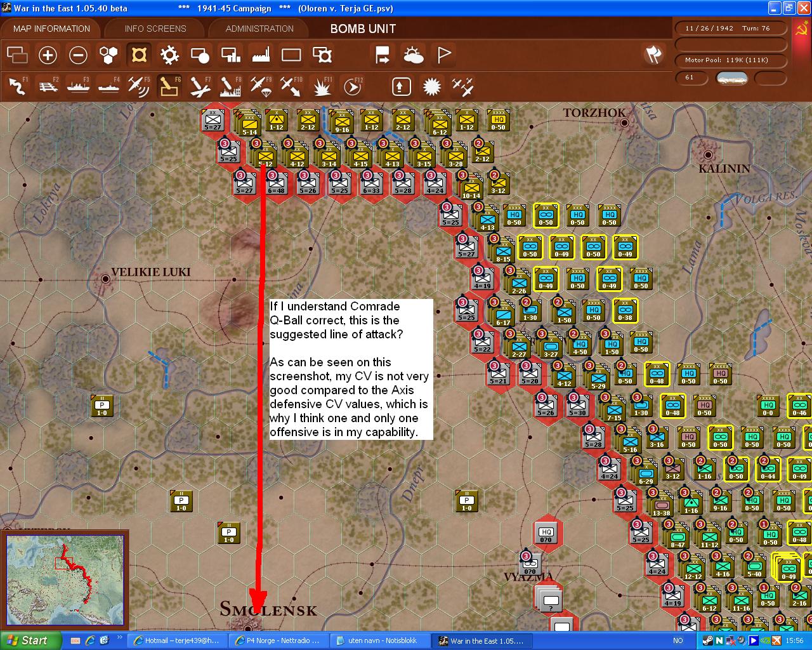
Task: Click the sky weather indicator
Action: 732,78
